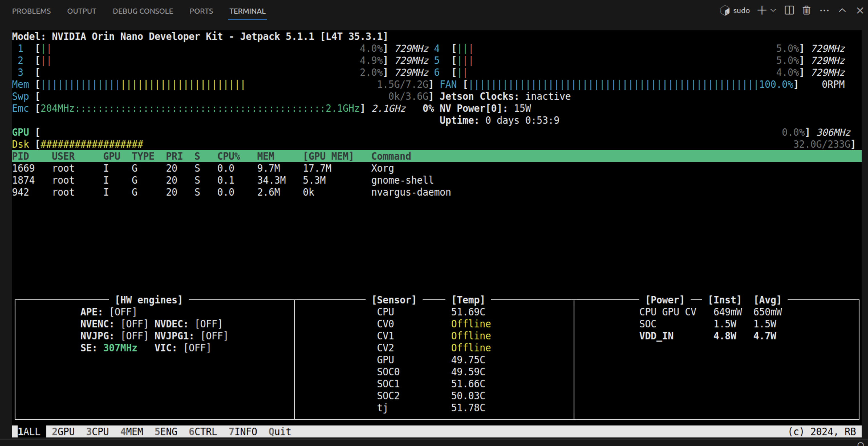Screen dimensions: 868x446
Task: Open the PORTS tab
Action: click(x=201, y=11)
